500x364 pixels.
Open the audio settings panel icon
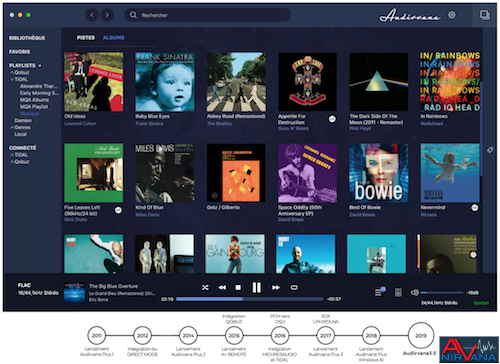tap(398, 292)
